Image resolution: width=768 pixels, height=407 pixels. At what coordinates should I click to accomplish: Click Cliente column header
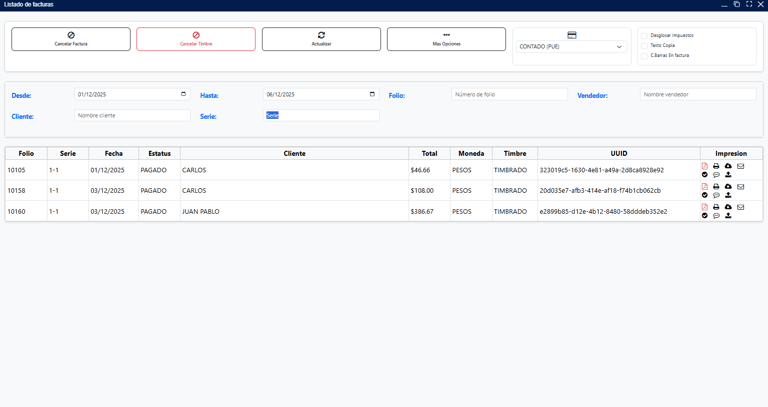click(x=294, y=153)
